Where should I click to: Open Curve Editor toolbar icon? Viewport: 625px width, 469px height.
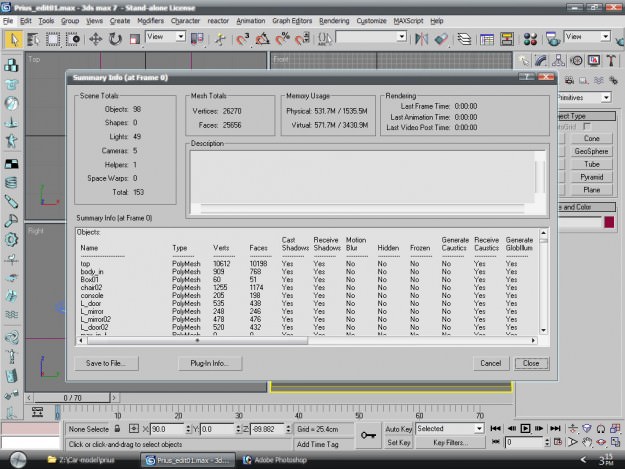pos(487,39)
